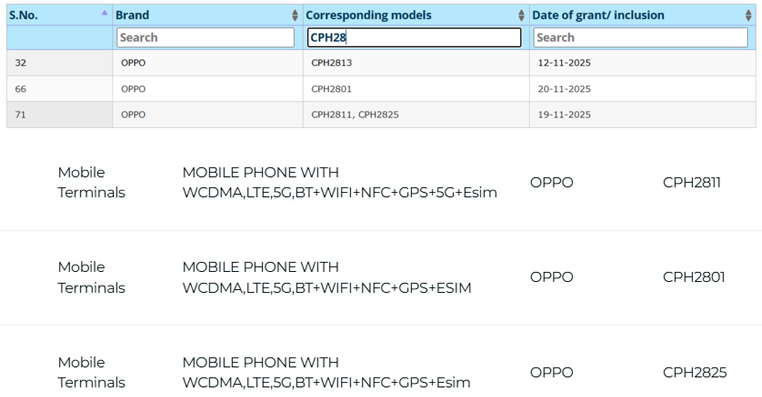The width and height of the screenshot is (762, 397).
Task: Select serial number 32 cell
Action: coord(59,63)
